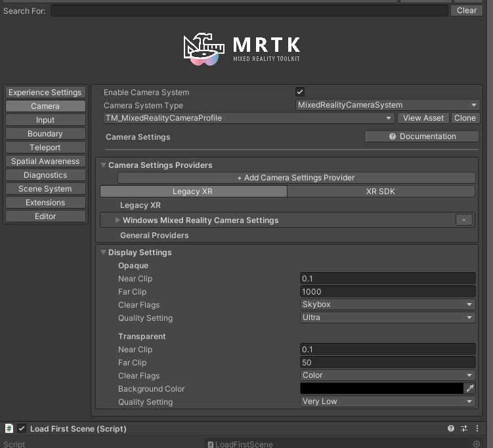Open the Teleport section
Image resolution: width=493 pixels, height=448 pixels.
[45, 148]
